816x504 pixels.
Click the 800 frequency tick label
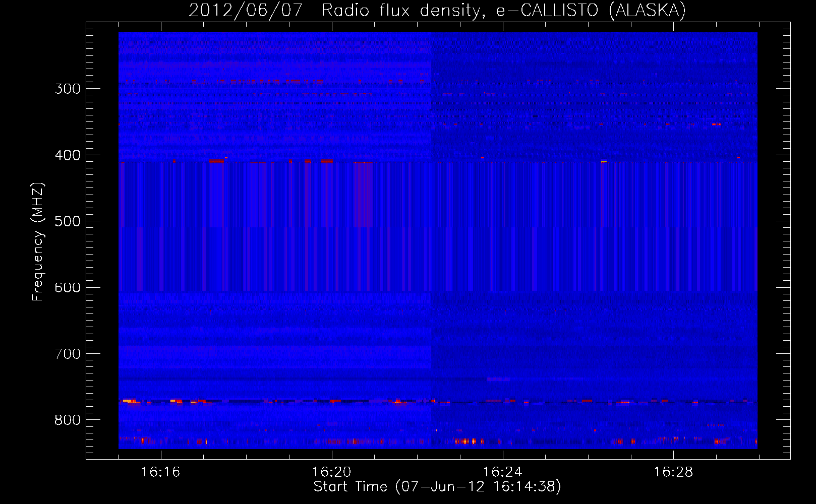[68, 420]
